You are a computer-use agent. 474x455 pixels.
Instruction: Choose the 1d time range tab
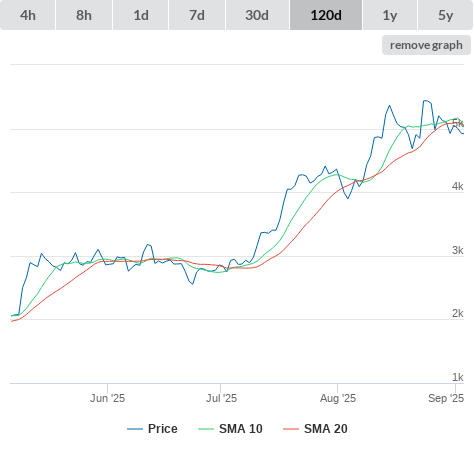tap(141, 15)
